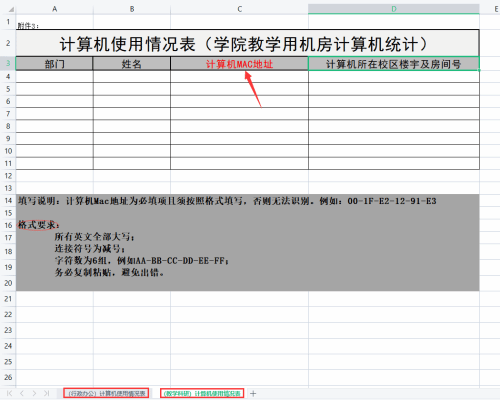Select the empty cell under 部门 in row 4
This screenshot has width=500, height=400.
coord(54,77)
